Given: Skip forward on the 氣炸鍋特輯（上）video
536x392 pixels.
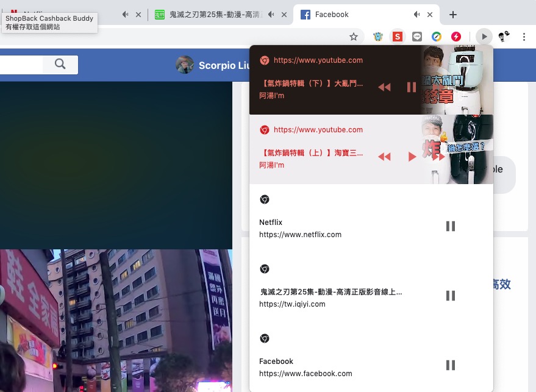Looking at the screenshot, I should coord(438,157).
